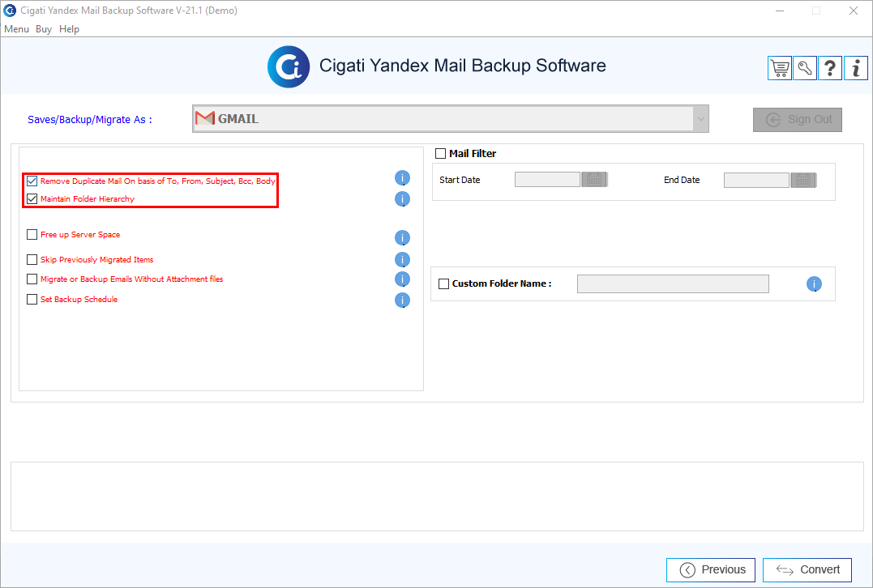Viewport: 873px width, 588px height.
Task: Show info for Custom Folder Name
Action: (x=814, y=283)
